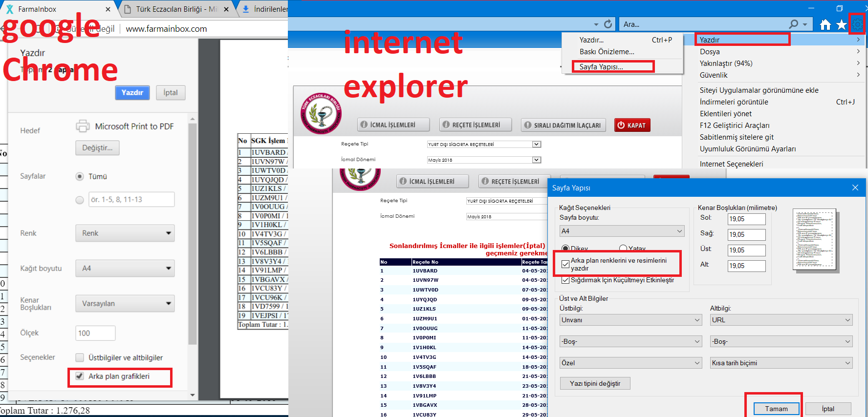
Task: Toggle Arka plan grafikleri checkbox
Action: (x=80, y=376)
